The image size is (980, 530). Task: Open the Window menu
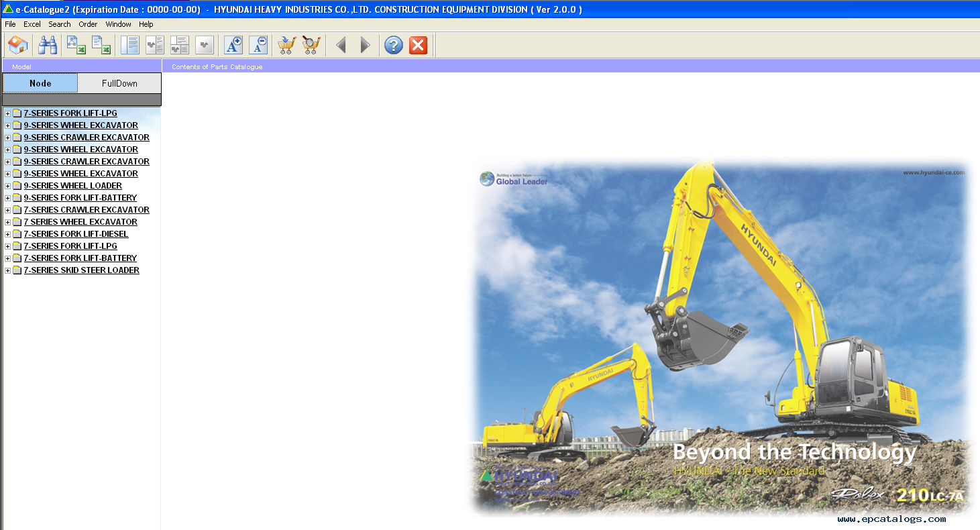[119, 24]
